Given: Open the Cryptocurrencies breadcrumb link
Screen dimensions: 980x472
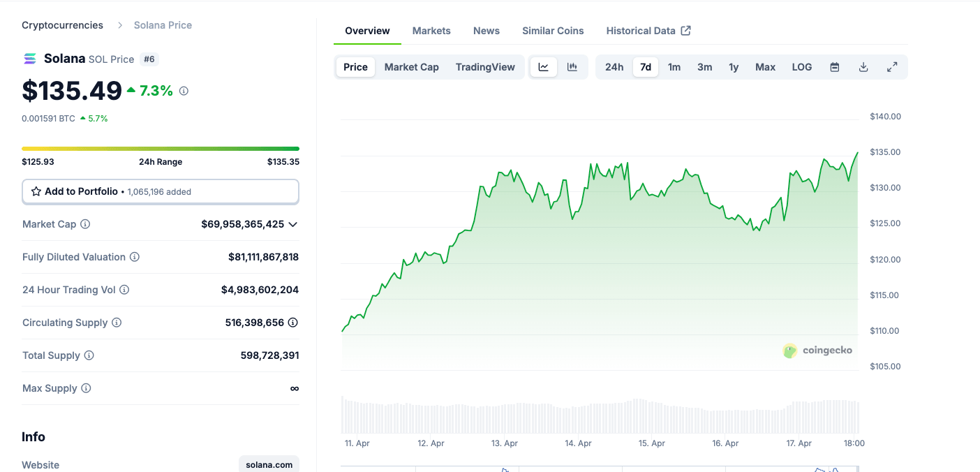Looking at the screenshot, I should 62,24.
